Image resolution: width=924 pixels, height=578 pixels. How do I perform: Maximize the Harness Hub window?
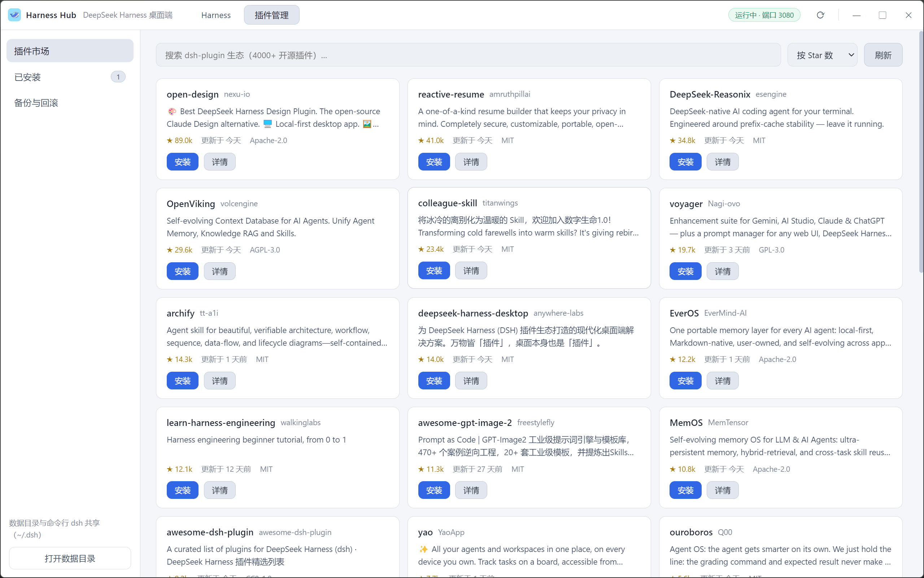click(x=882, y=15)
